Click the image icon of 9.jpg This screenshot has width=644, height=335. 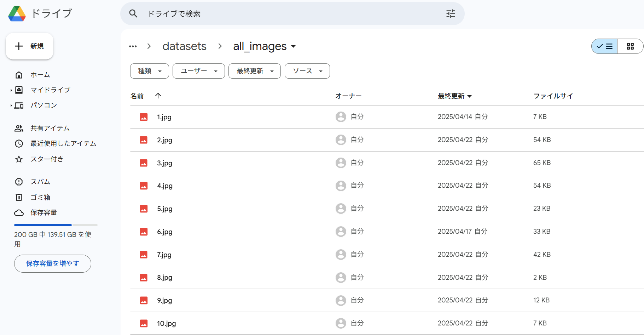(x=144, y=300)
